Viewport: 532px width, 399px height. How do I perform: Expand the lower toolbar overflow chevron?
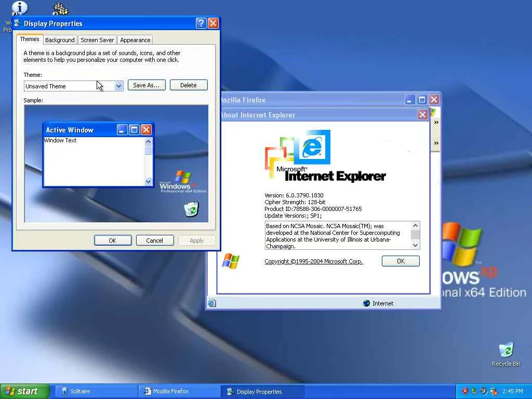coord(436,143)
